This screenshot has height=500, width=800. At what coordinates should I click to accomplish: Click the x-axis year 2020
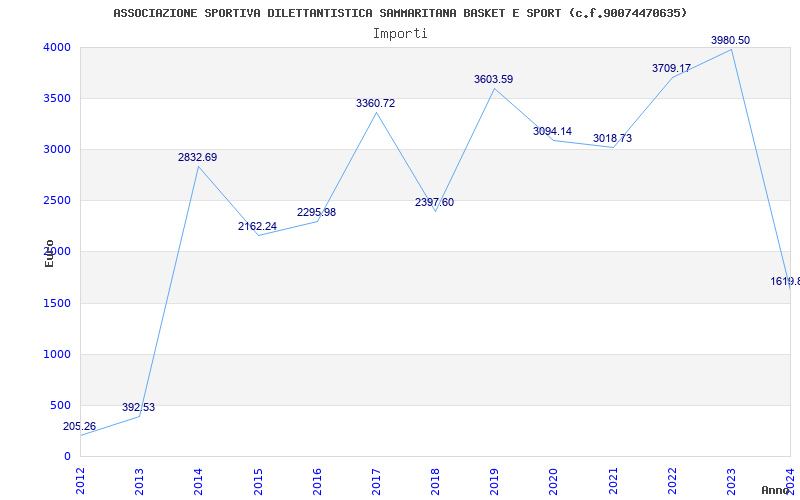point(554,481)
